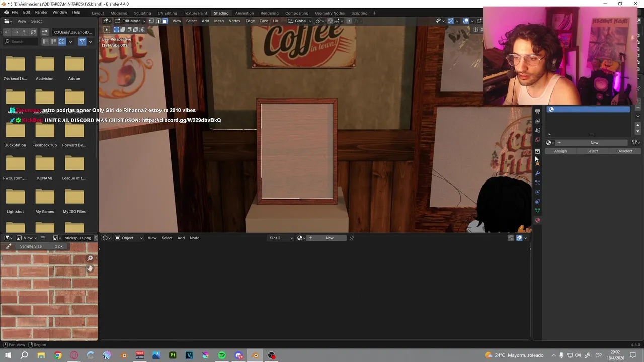Image resolution: width=644 pixels, height=362 pixels.
Task: Refresh the file browser list
Action: point(33,32)
